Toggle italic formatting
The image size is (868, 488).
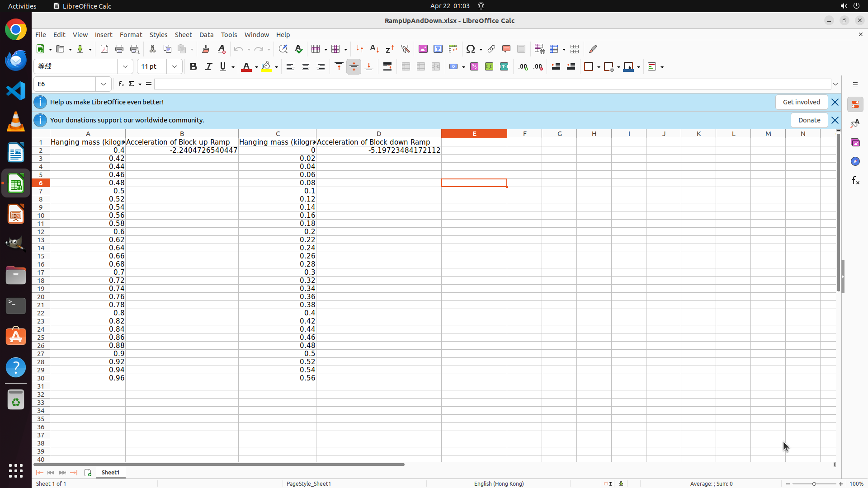click(x=208, y=67)
